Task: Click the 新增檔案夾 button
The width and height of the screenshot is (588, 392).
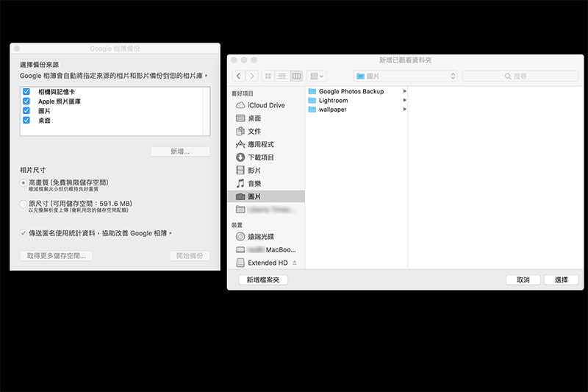Action: pyautogui.click(x=263, y=279)
